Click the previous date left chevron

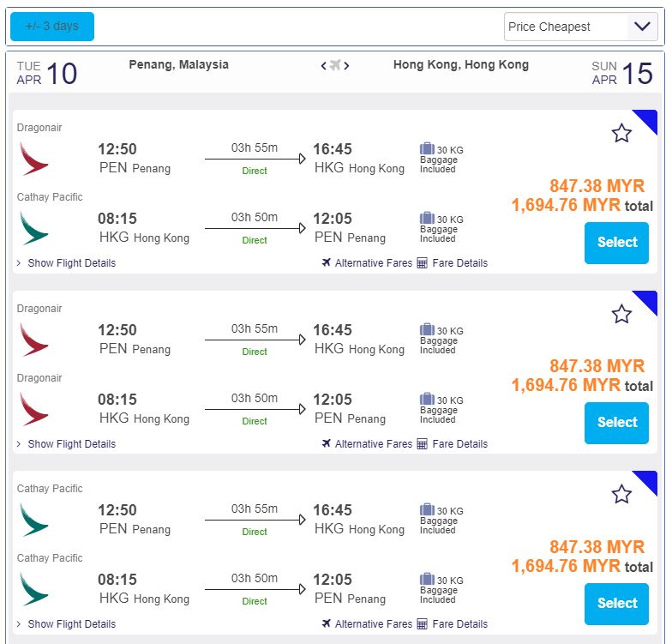pyautogui.click(x=324, y=66)
